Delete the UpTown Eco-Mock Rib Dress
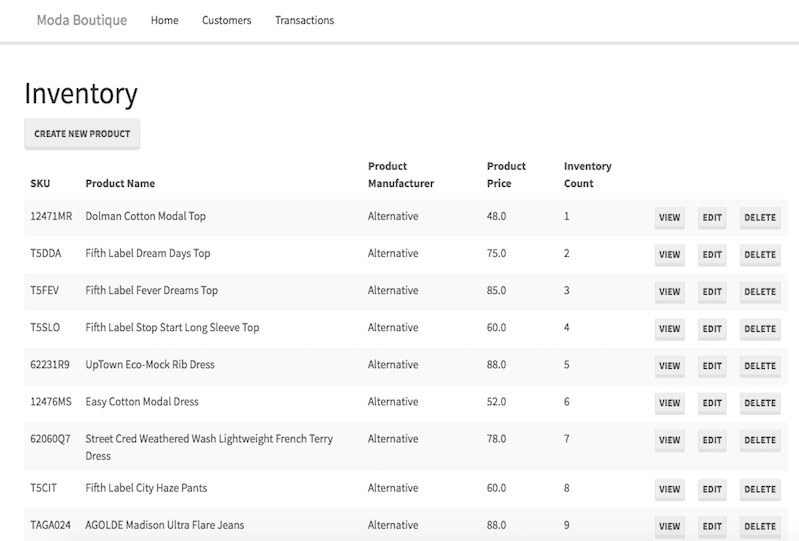The height and width of the screenshot is (541, 799). click(760, 366)
